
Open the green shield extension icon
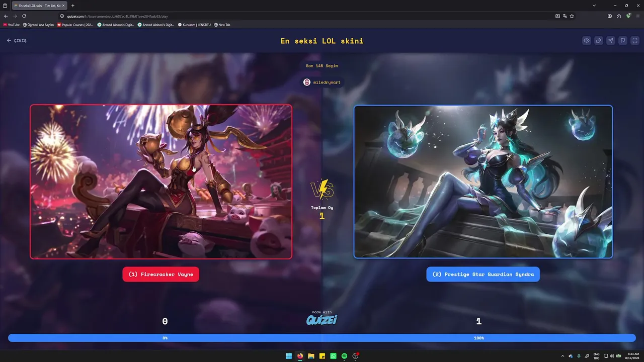click(628, 16)
